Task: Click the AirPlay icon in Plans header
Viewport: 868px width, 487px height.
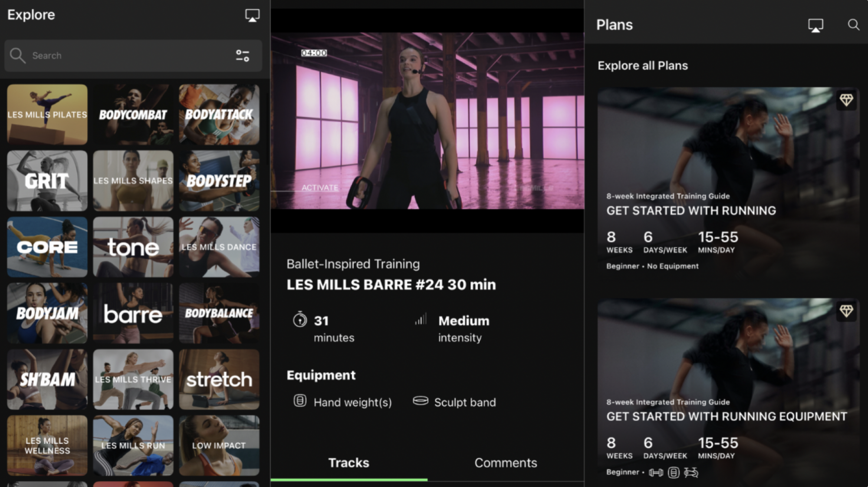Action: pos(815,25)
